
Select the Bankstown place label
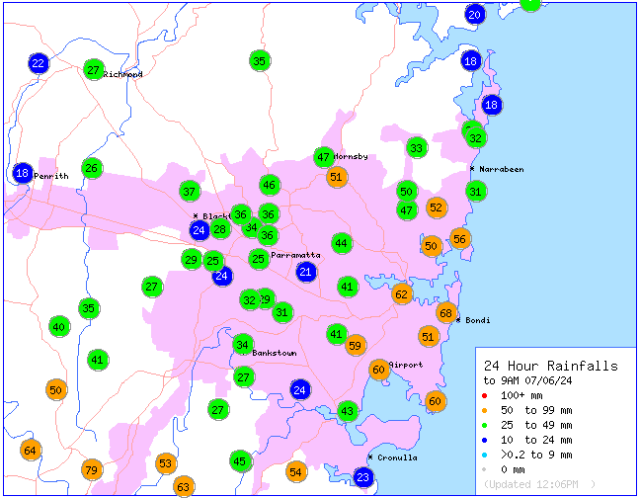pyautogui.click(x=274, y=354)
